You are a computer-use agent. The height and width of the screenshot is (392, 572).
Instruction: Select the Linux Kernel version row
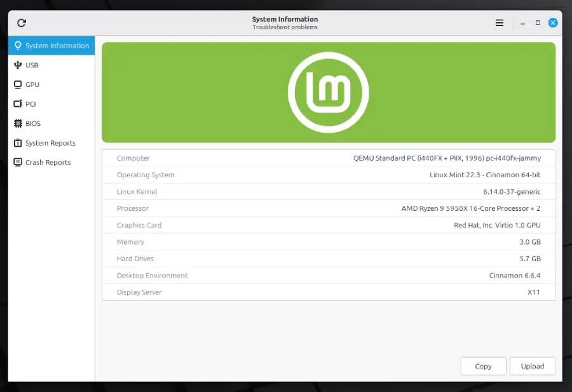[328, 192]
